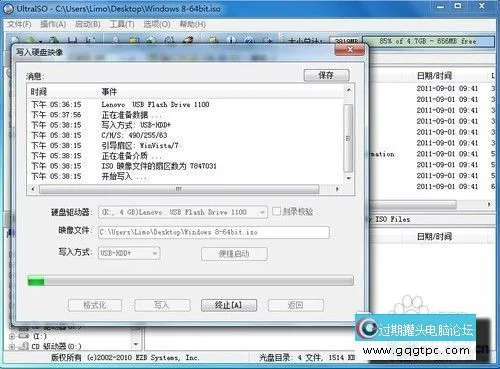Close the 写入硬盘映像 dialog
The image size is (500, 369).
(350, 50)
